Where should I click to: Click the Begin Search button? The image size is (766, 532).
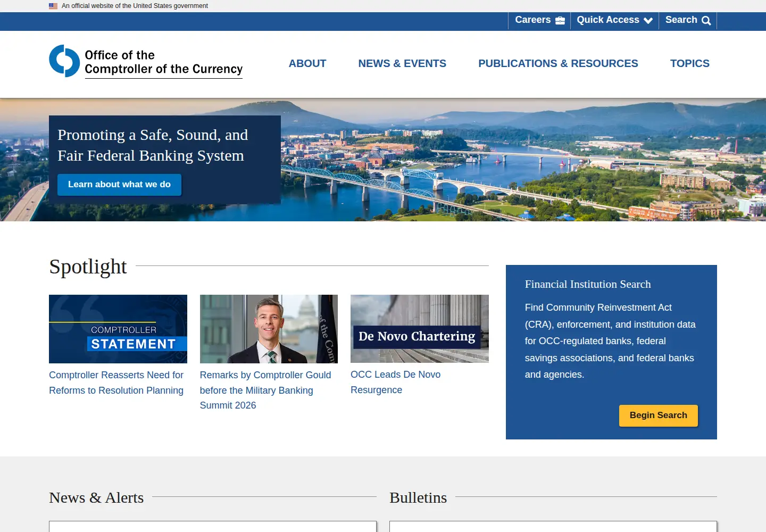click(658, 415)
